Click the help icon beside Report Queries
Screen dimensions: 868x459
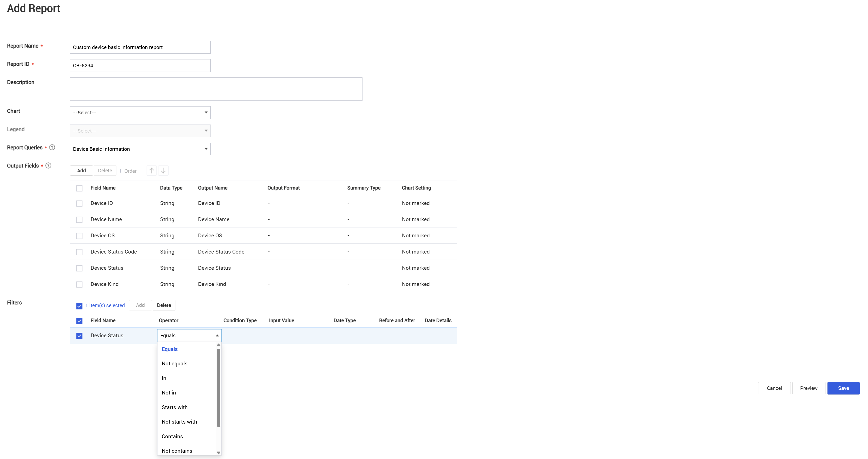tap(52, 147)
